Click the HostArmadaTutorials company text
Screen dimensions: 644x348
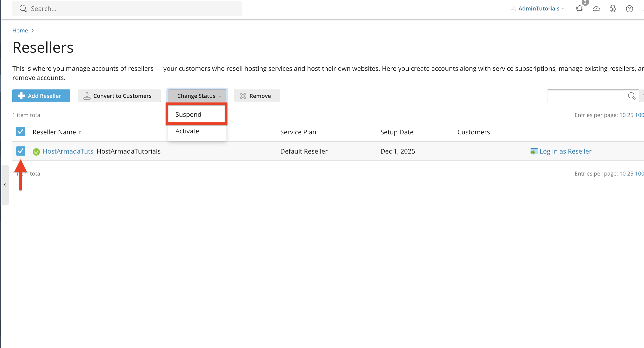tap(129, 151)
